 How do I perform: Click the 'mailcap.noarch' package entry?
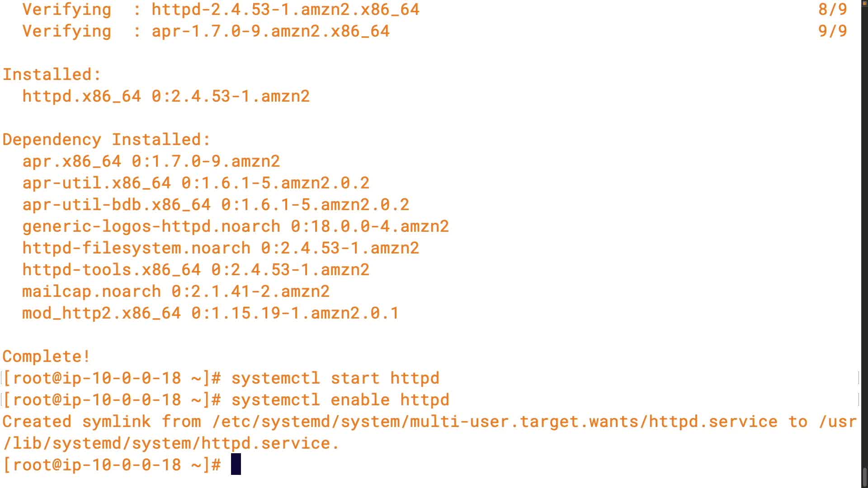tap(91, 291)
